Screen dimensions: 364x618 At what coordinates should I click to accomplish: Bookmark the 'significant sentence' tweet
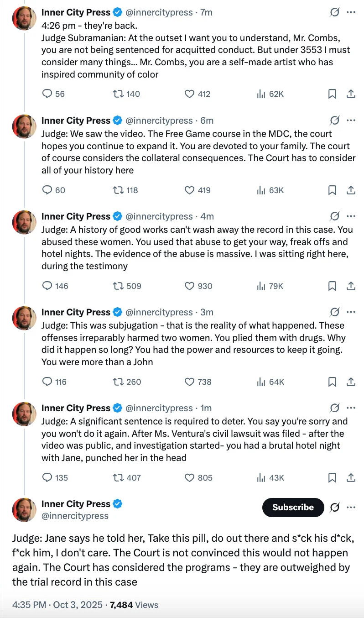[333, 477]
